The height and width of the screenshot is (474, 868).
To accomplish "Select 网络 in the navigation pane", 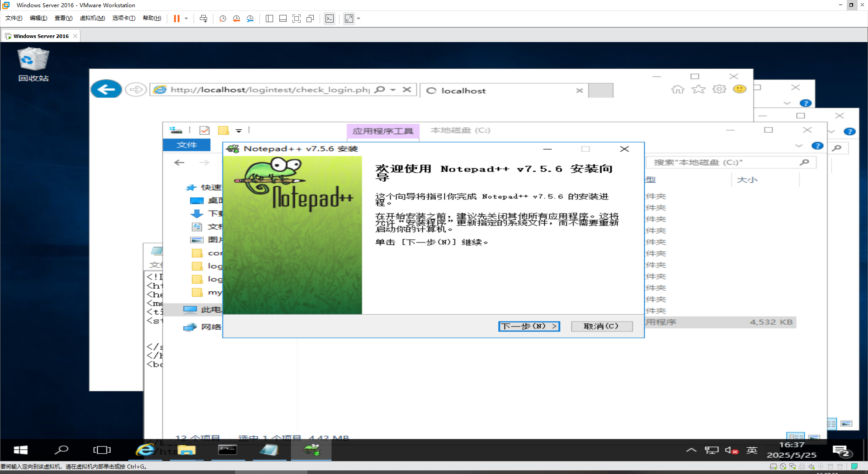I will pos(202,327).
